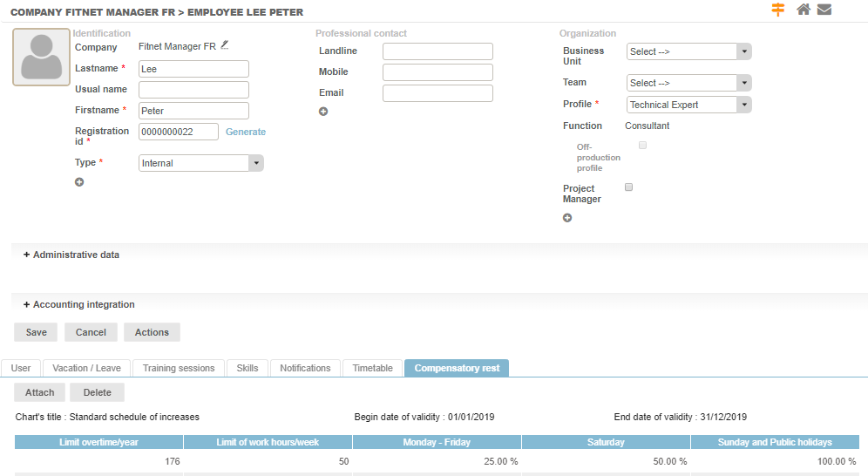Switch to the Timetable tab
868x476 pixels.
372,368
